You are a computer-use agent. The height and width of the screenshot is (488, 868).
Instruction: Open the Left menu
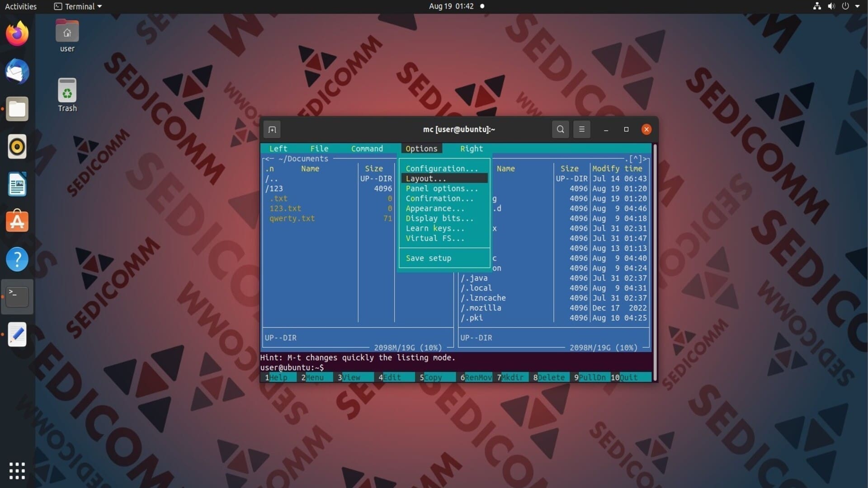pos(278,149)
